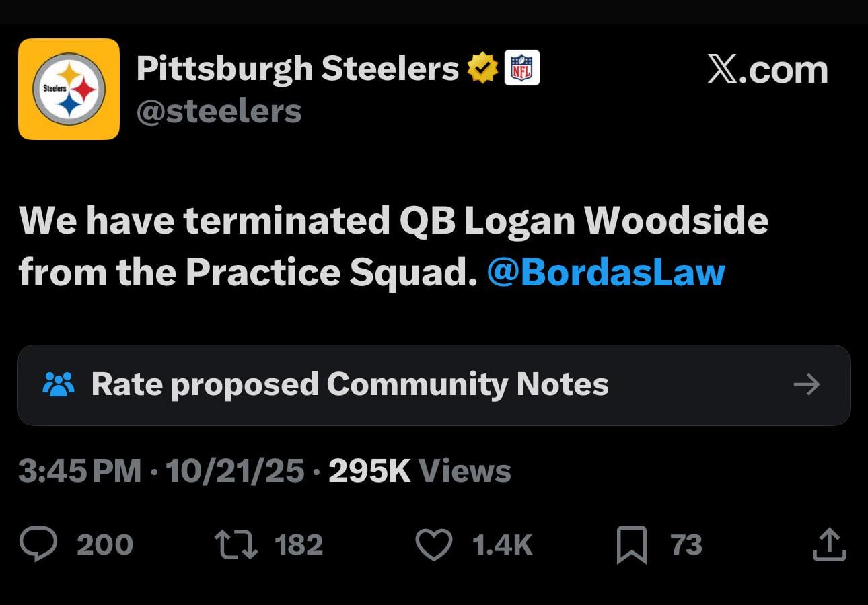
Task: Click the 200 replies count
Action: [106, 545]
